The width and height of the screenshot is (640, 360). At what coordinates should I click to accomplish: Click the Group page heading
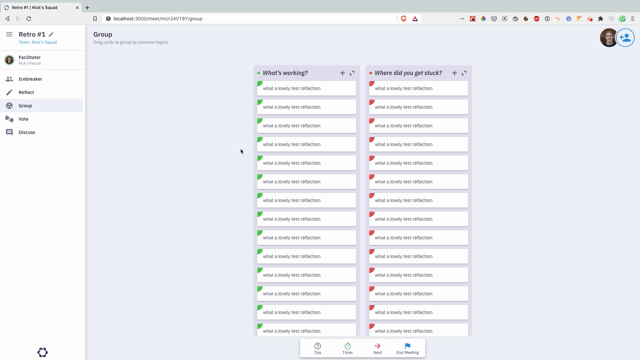tap(102, 35)
